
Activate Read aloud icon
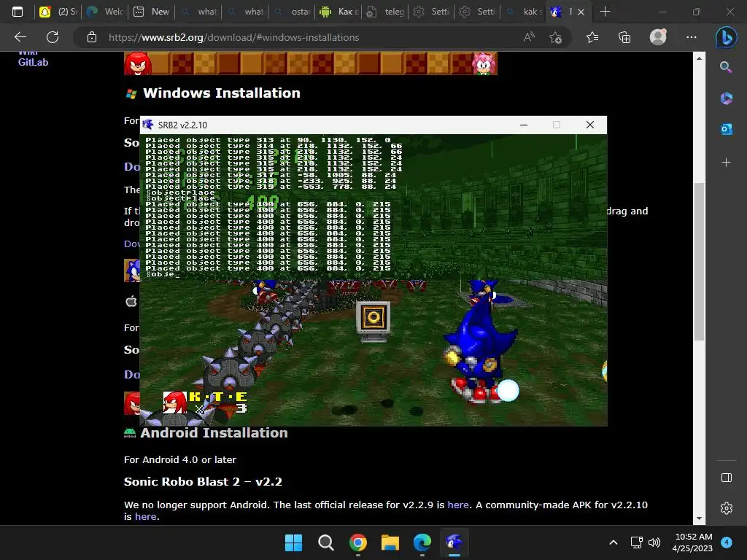point(529,37)
